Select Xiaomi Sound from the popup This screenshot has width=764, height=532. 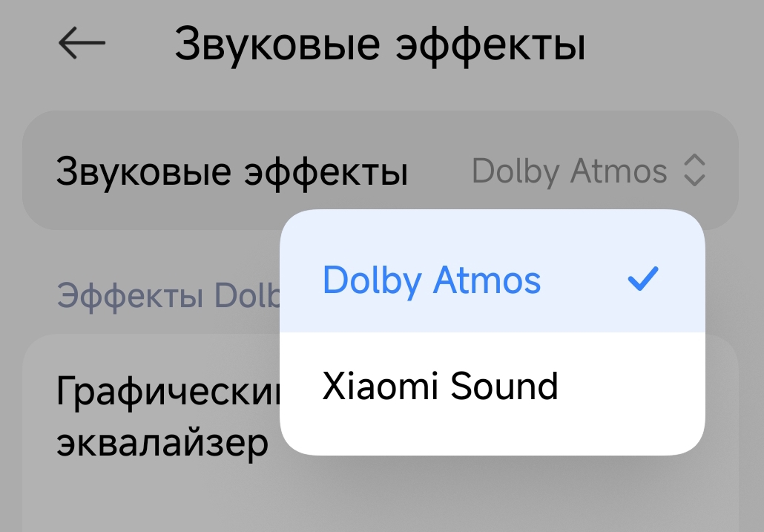click(x=440, y=387)
